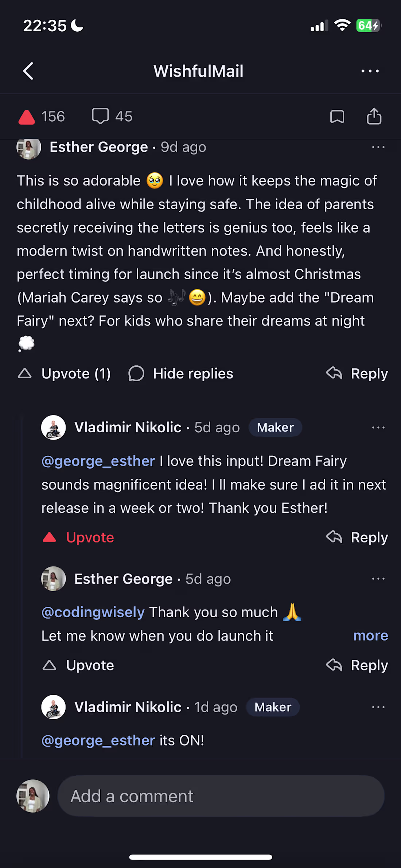Upvote Esther George's top comment
The height and width of the screenshot is (868, 401).
(x=65, y=374)
